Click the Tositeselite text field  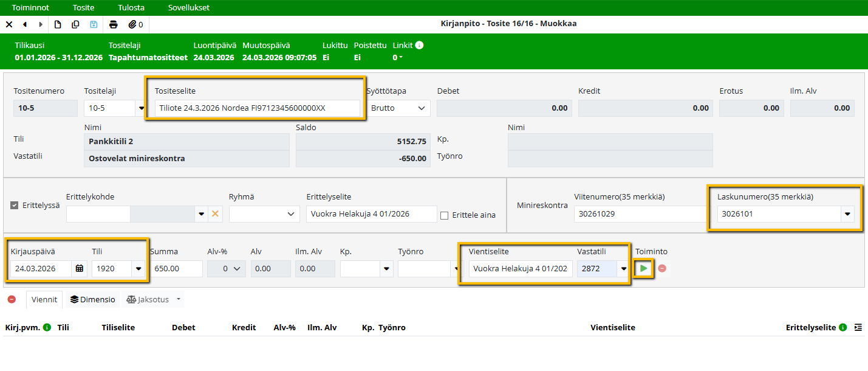pos(256,108)
